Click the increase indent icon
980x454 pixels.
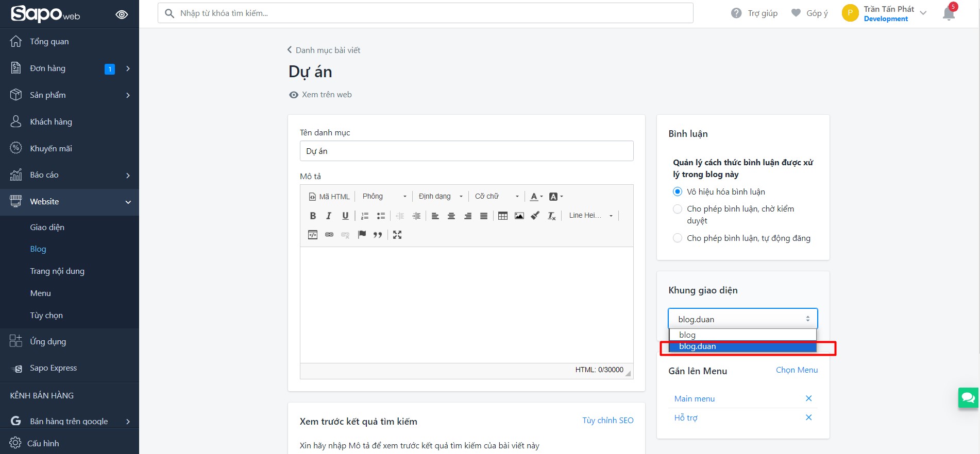tap(416, 216)
